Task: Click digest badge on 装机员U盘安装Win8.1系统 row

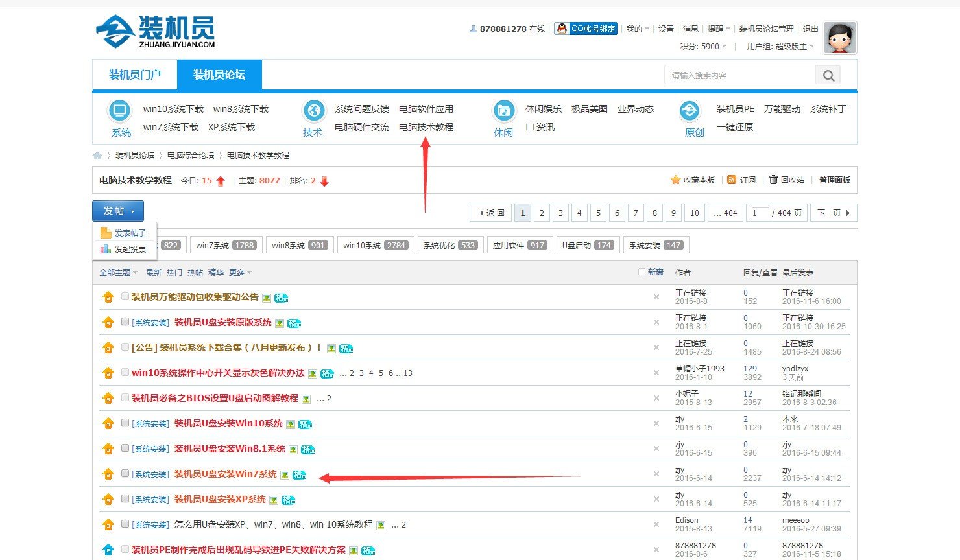Action: [x=308, y=450]
